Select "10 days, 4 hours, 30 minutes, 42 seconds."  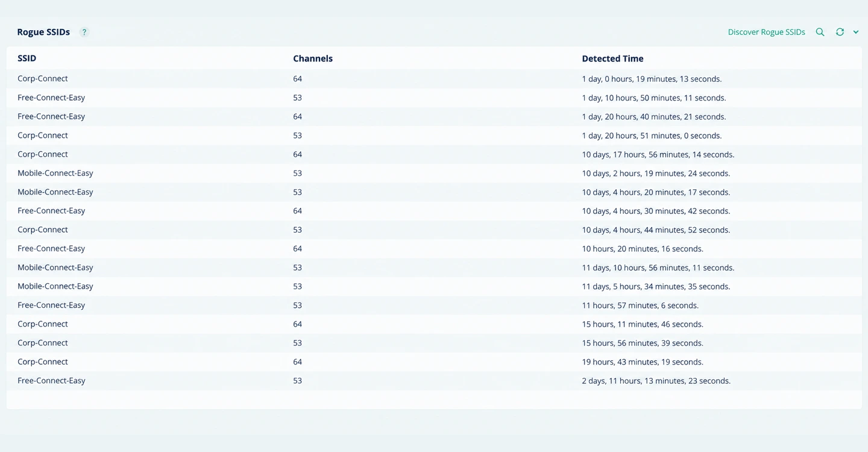(x=656, y=211)
